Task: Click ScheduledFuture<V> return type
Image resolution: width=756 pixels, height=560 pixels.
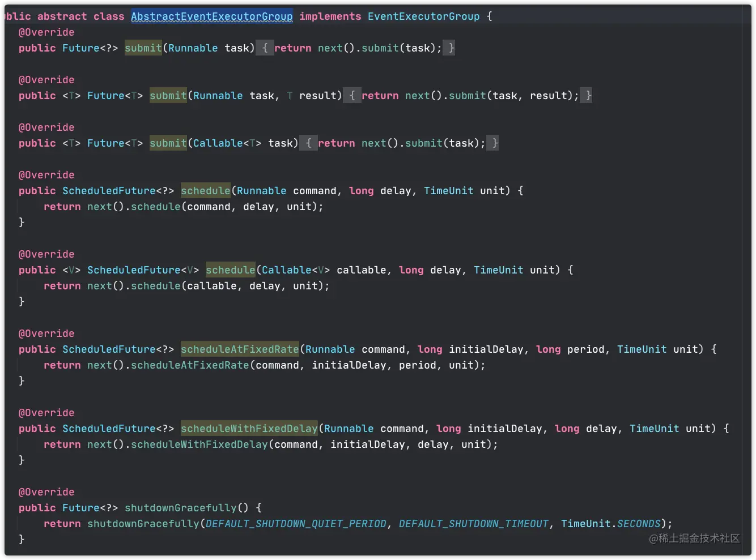Action: point(143,270)
